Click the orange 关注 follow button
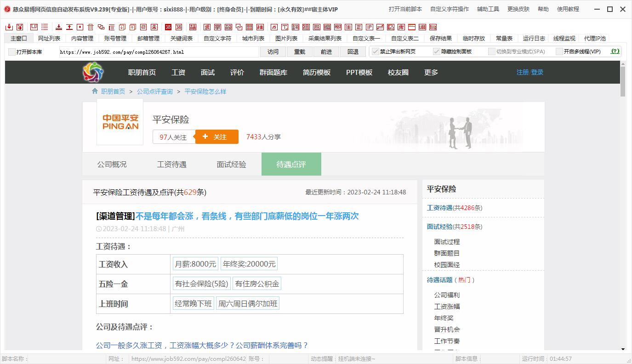The image size is (632, 364). [217, 137]
